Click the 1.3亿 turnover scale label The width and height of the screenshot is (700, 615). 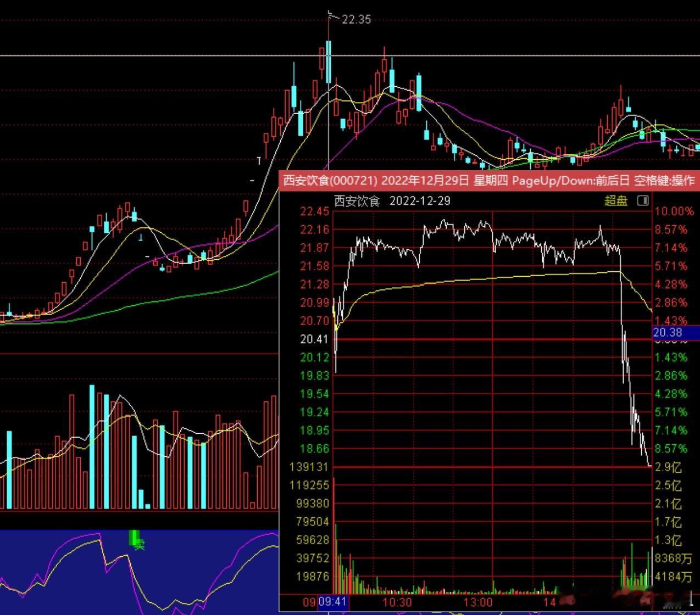tap(669, 540)
